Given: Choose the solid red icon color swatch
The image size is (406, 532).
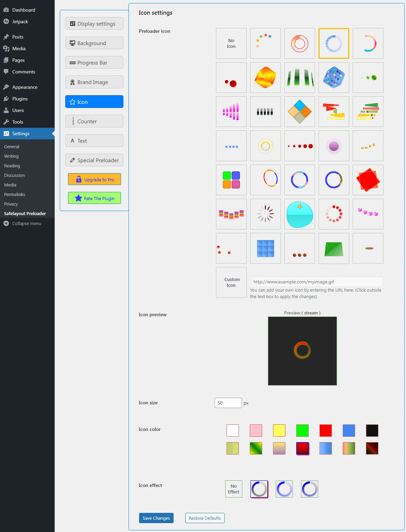Looking at the screenshot, I should [326, 431].
